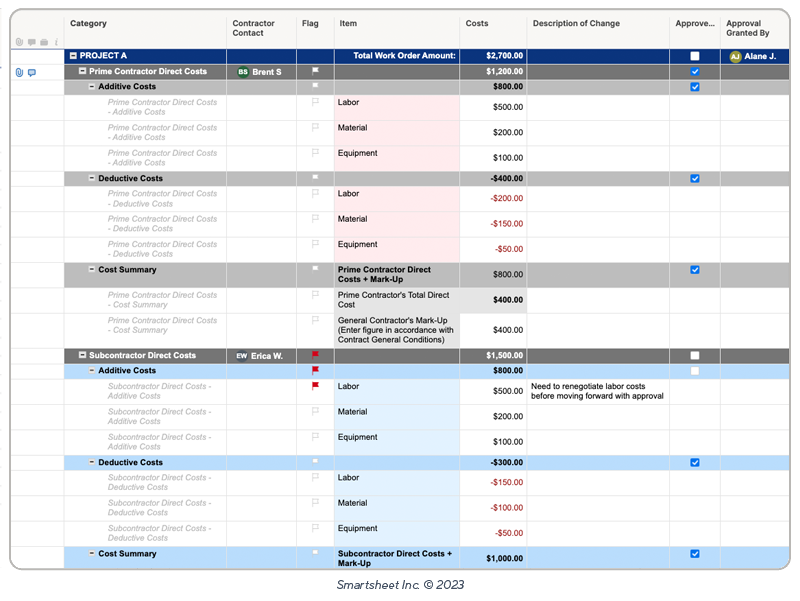Uncheck approval for Prime Contractor Direct Costs
The width and height of the screenshot is (800, 601).
tap(695, 72)
